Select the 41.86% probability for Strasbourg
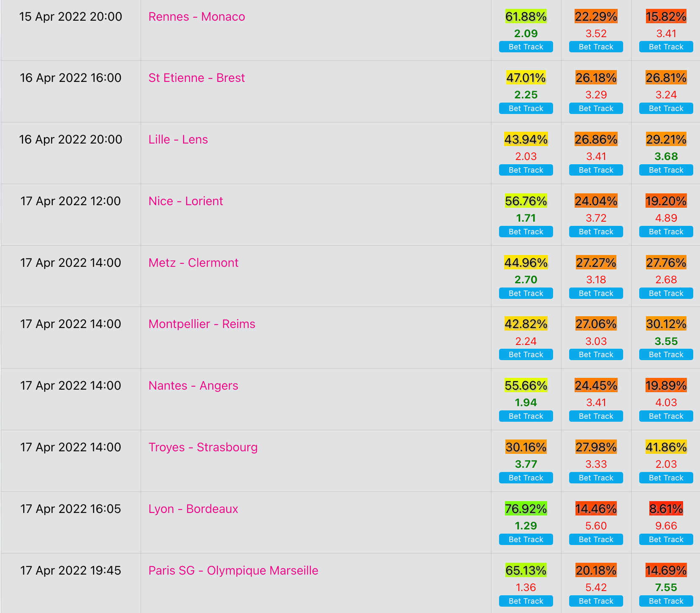 666,447
